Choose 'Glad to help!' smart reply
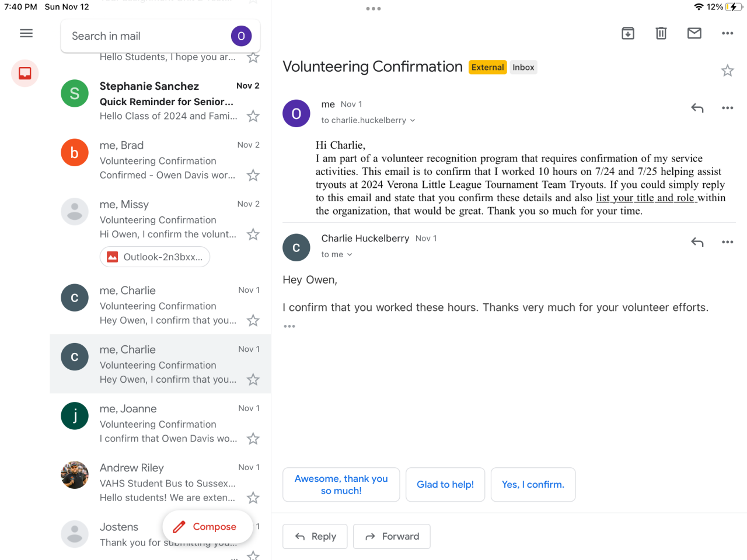The height and width of the screenshot is (560, 747). coord(445,485)
